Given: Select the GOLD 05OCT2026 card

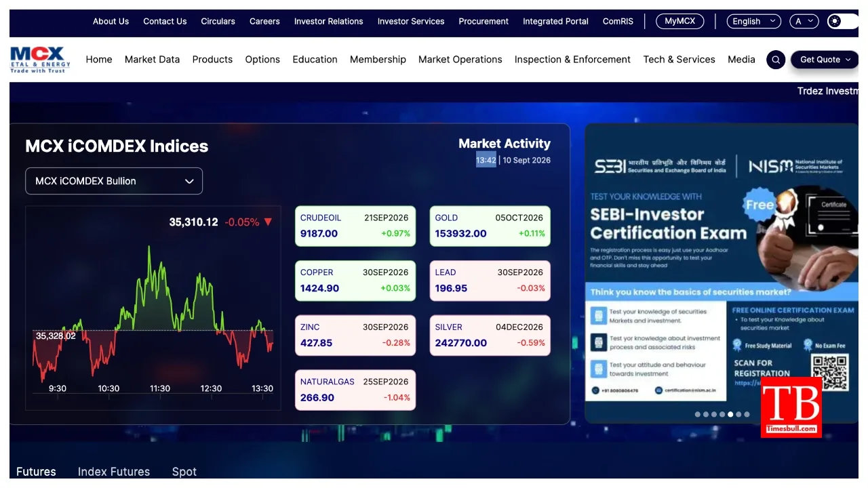Looking at the screenshot, I should click(x=490, y=226).
